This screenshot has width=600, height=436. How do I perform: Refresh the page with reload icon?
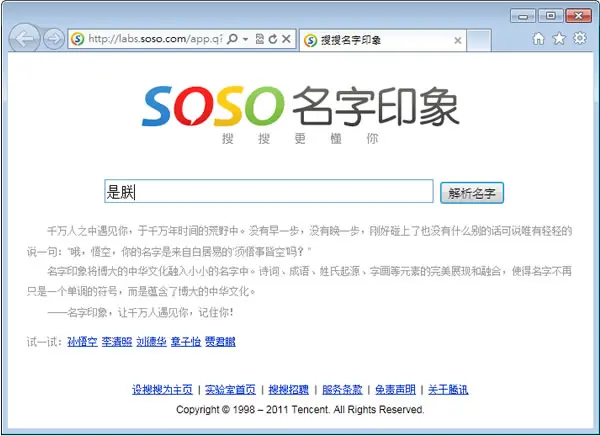pos(273,39)
